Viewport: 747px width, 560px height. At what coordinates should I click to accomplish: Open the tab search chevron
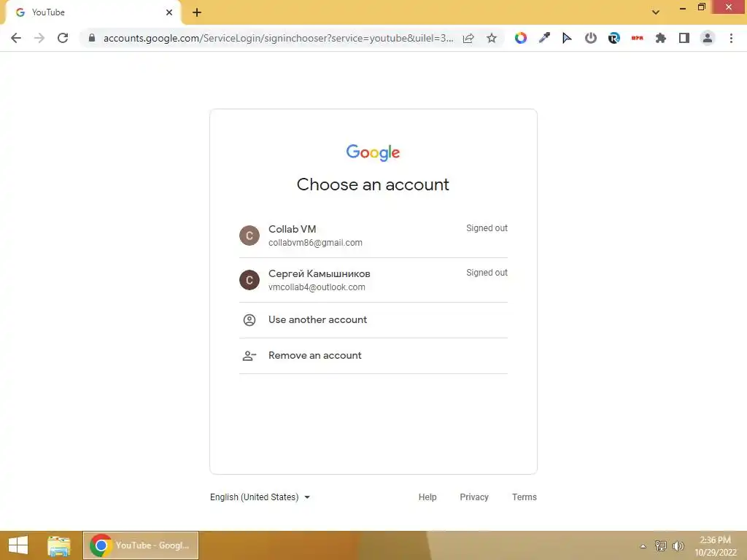(x=656, y=12)
